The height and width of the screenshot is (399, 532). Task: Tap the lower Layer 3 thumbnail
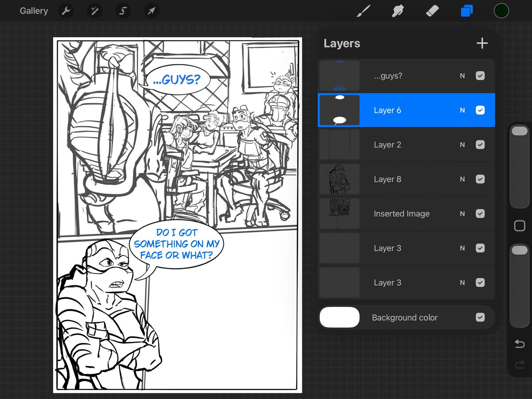340,282
